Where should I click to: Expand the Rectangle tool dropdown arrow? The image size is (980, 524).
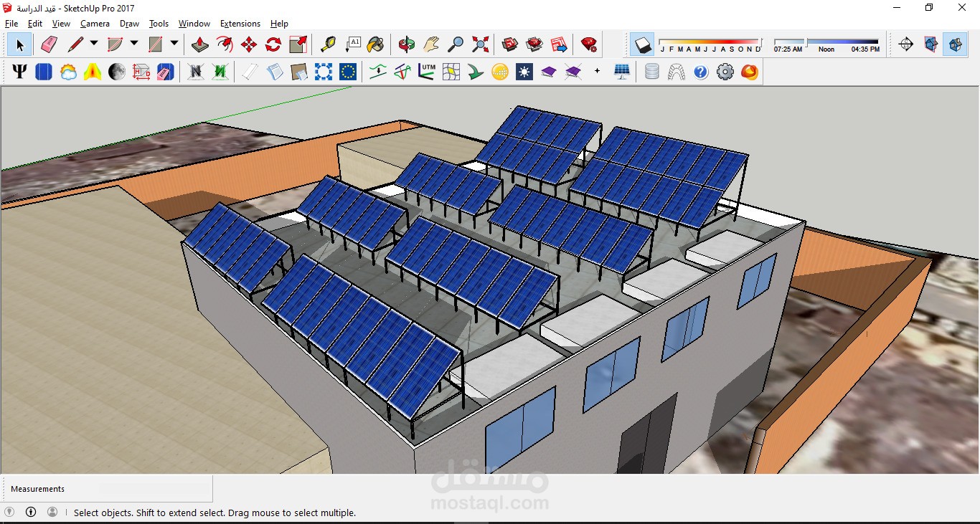174,44
